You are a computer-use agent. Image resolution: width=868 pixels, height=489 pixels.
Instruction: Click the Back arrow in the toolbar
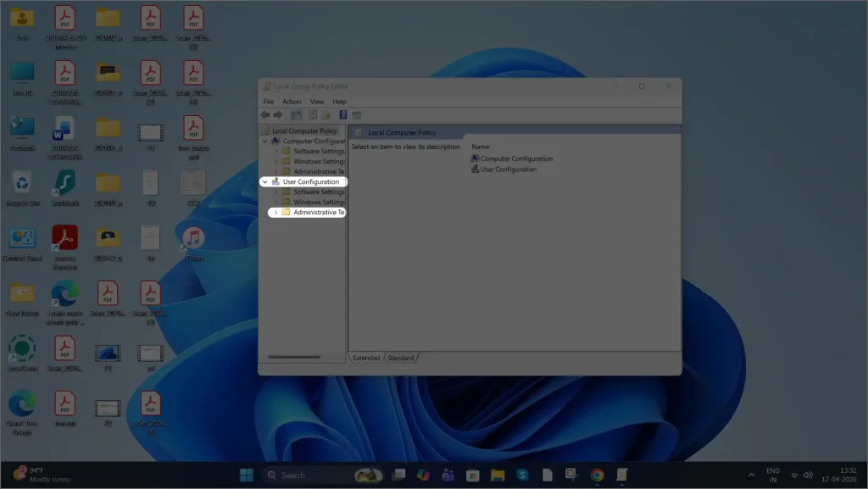coord(265,115)
